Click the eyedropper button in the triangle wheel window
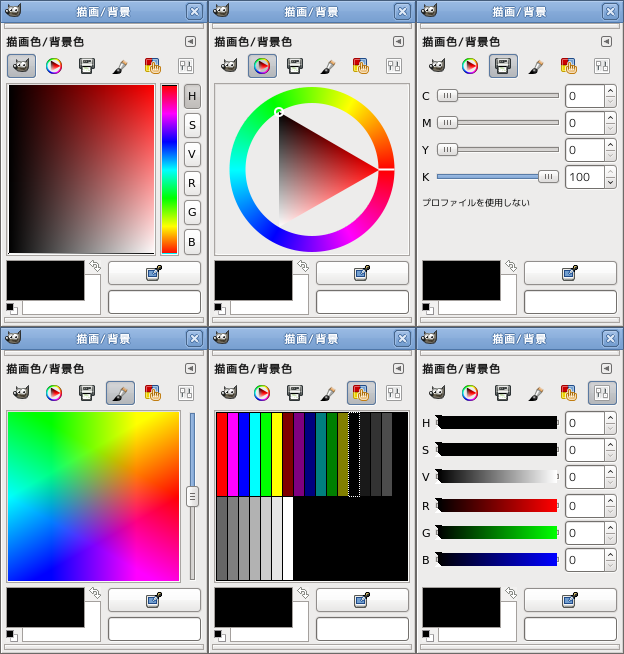This screenshot has width=624, height=654. click(x=362, y=273)
